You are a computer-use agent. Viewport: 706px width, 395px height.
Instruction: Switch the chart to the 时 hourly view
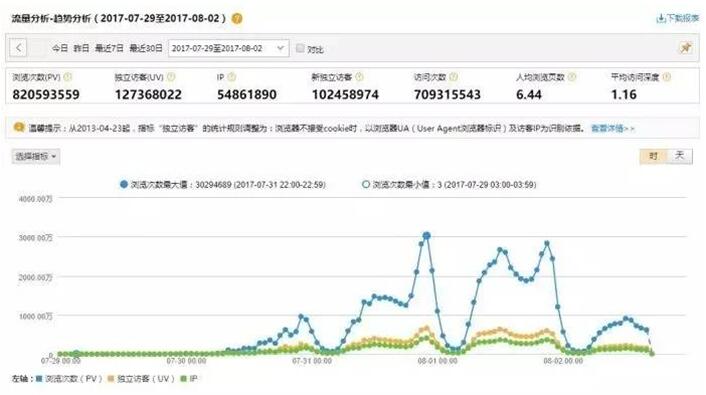pos(653,156)
